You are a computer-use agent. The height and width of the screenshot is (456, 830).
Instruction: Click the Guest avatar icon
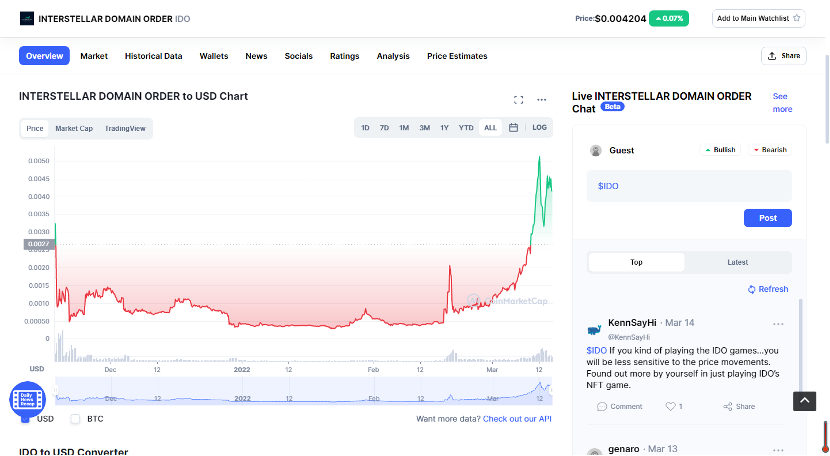(596, 150)
